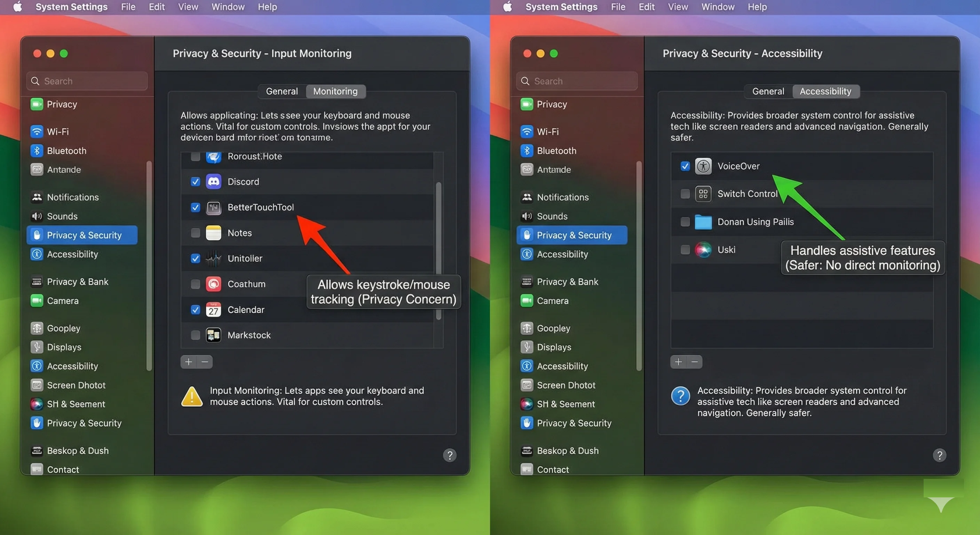Click the VoiceOver icon in Accessibility list
This screenshot has height=535, width=980.
pos(703,166)
